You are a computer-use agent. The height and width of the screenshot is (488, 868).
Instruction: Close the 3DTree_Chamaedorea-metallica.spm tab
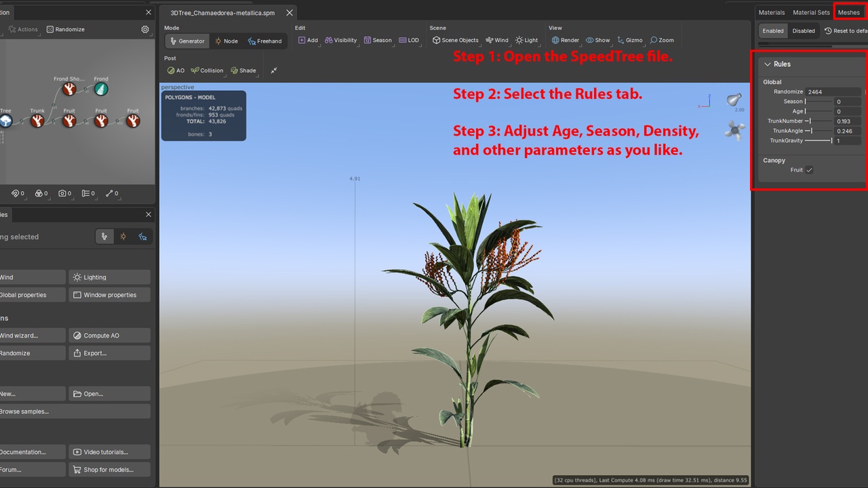[290, 13]
